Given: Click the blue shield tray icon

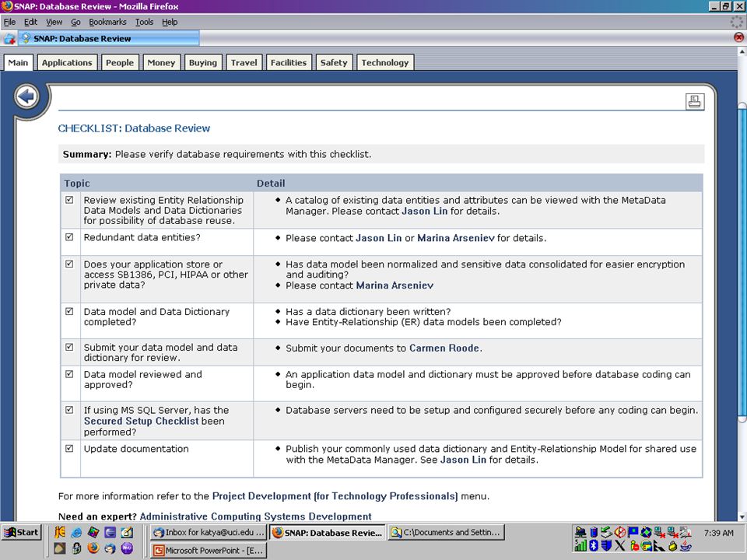Looking at the screenshot, I should pos(606,546).
